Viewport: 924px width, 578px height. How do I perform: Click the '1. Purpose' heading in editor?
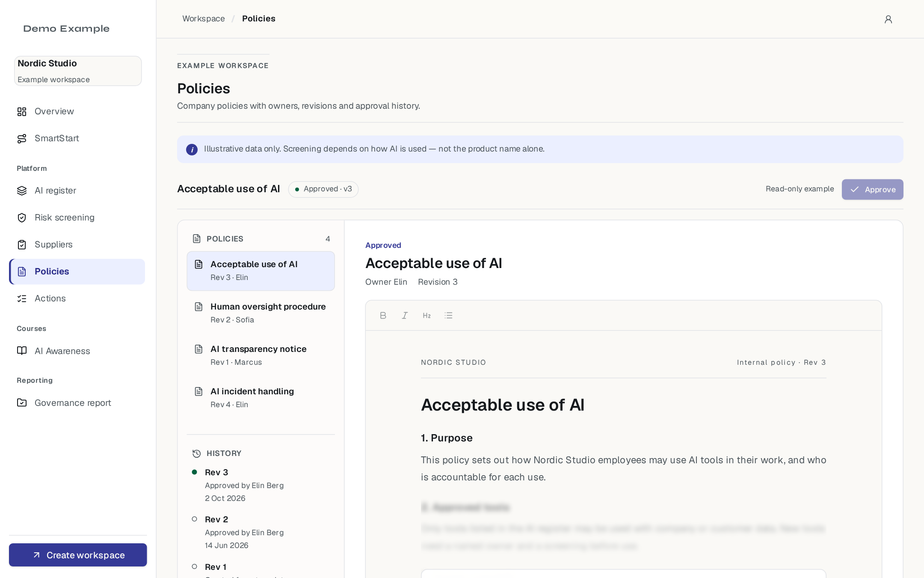coord(447,438)
